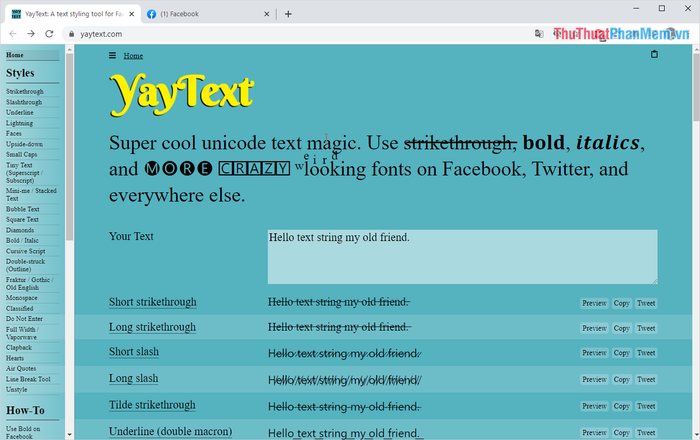
Task: Open Diamonds style in sidebar
Action: click(x=20, y=230)
